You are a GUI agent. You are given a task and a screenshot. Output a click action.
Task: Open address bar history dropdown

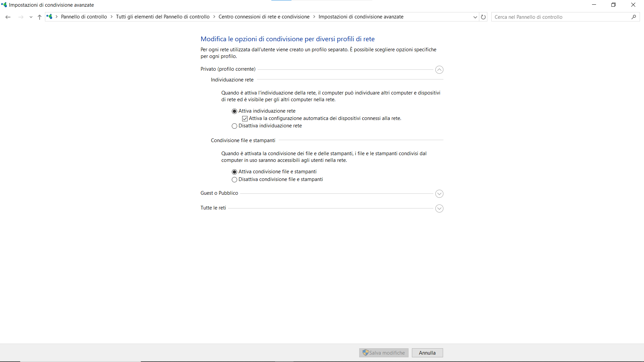[x=475, y=17]
